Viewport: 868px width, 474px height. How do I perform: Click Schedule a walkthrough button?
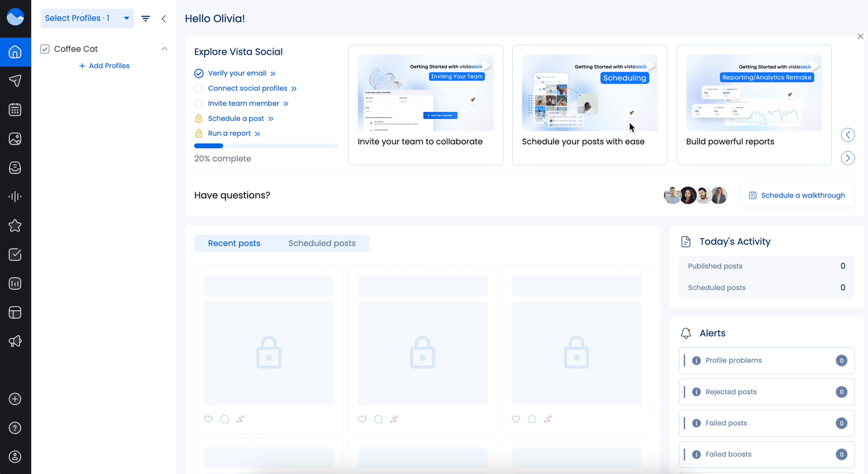[x=797, y=196]
